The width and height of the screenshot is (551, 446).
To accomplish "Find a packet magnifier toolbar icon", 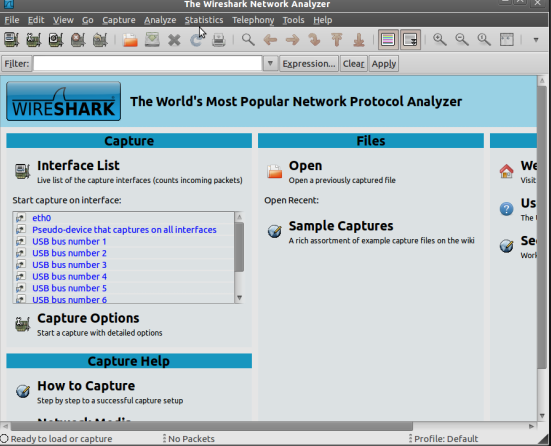I will [248, 39].
